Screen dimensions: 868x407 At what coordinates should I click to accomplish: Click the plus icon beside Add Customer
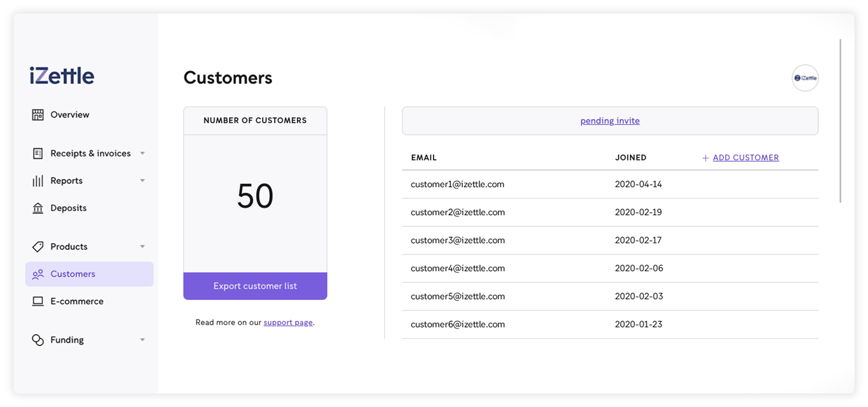(705, 158)
